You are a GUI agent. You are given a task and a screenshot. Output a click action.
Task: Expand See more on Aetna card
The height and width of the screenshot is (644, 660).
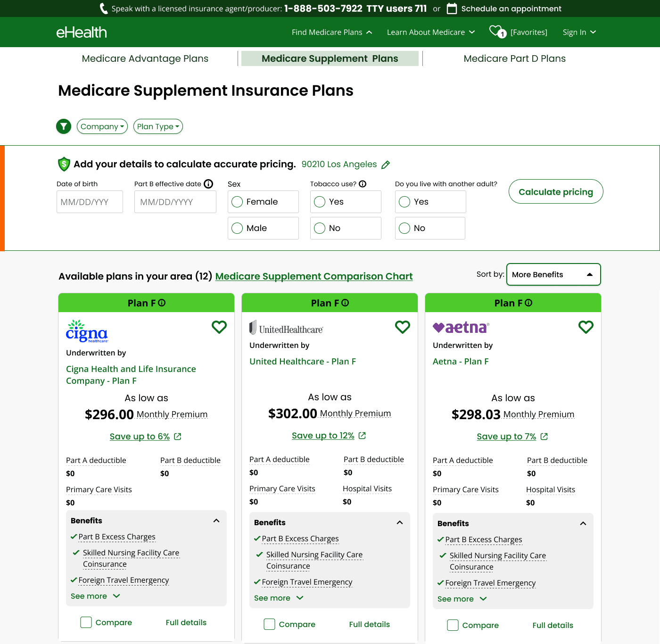[x=462, y=599]
